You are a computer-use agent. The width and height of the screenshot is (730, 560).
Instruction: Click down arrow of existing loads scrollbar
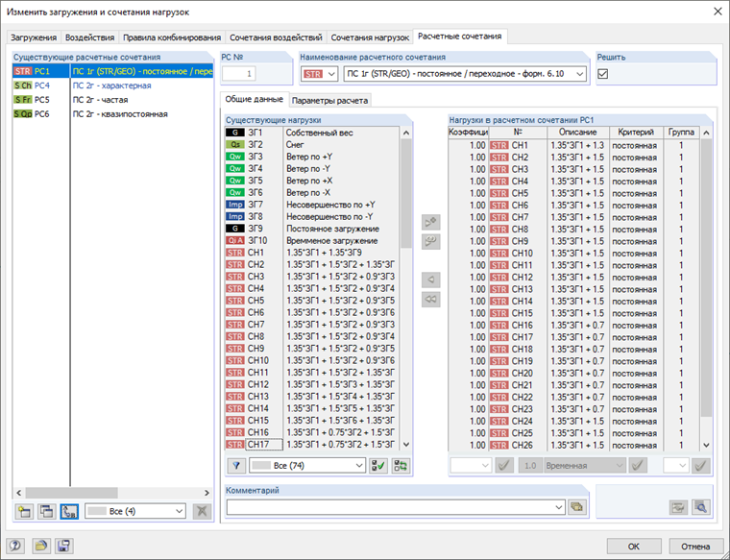pos(406,445)
